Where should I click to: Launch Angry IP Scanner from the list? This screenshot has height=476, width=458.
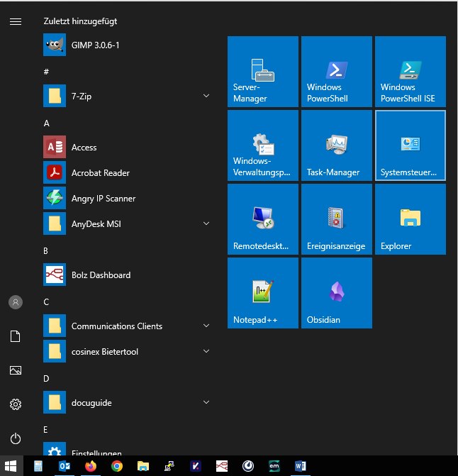point(103,199)
